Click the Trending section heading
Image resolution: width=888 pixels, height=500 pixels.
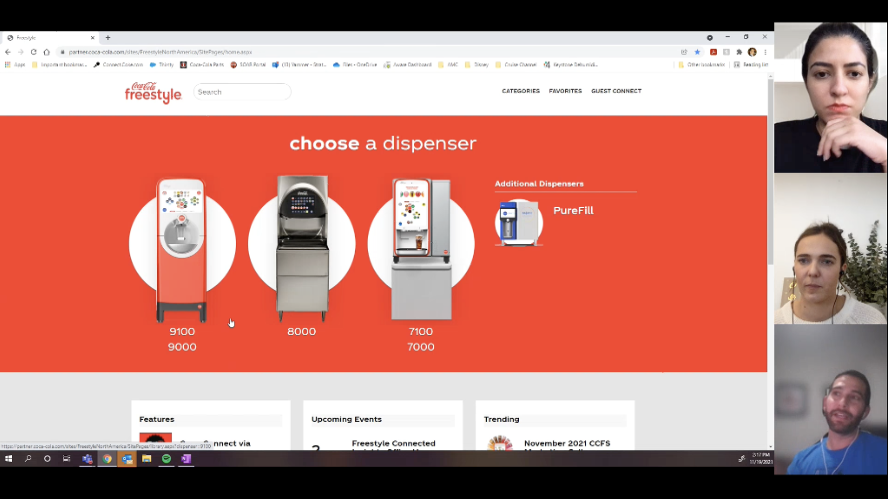tap(501, 420)
